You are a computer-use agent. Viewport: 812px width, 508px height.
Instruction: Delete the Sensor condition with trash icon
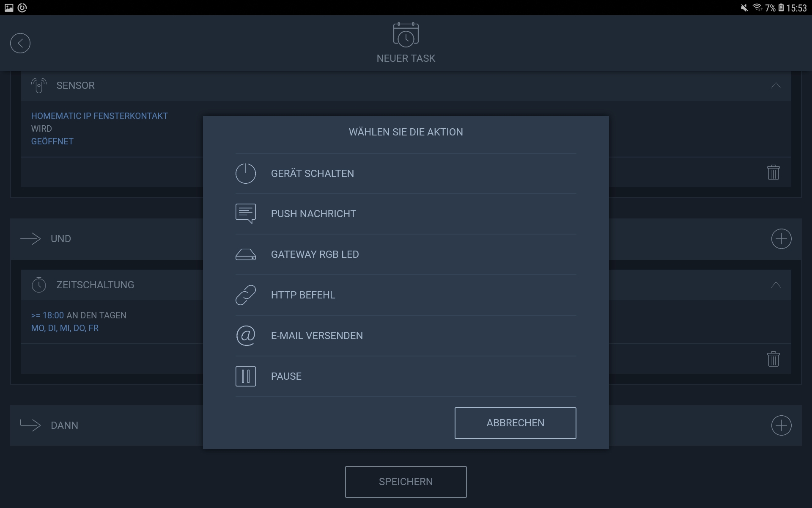[x=773, y=172]
